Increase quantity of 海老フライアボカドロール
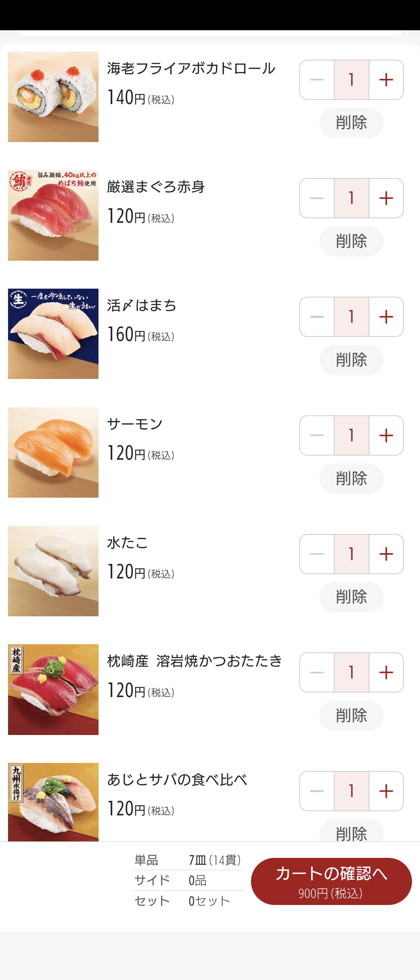The image size is (420, 980). pyautogui.click(x=386, y=80)
